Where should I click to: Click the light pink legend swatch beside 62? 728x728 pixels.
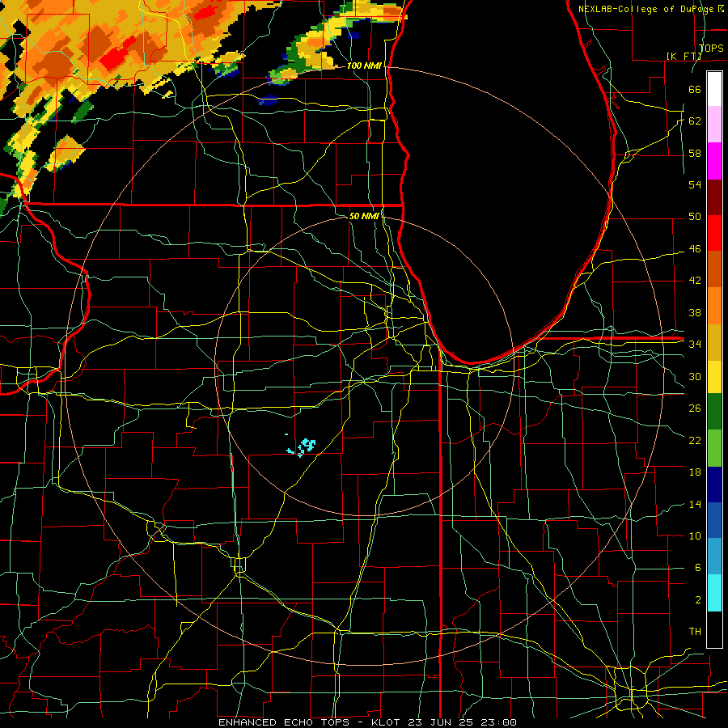[x=714, y=125]
